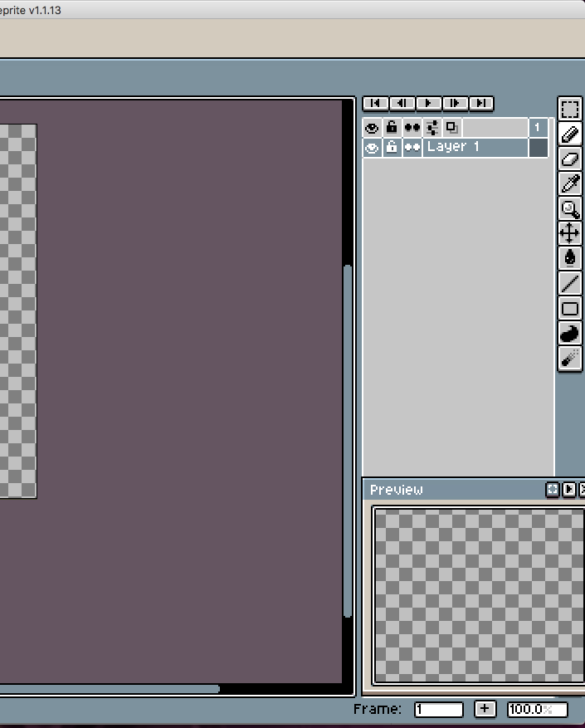Play the animation in timeline
This screenshot has width=585, height=728.
coord(428,103)
